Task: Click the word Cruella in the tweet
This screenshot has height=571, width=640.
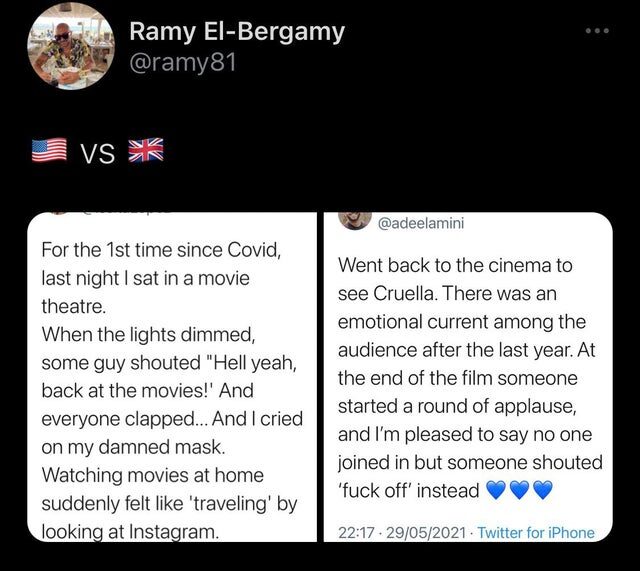Action: click(x=405, y=293)
